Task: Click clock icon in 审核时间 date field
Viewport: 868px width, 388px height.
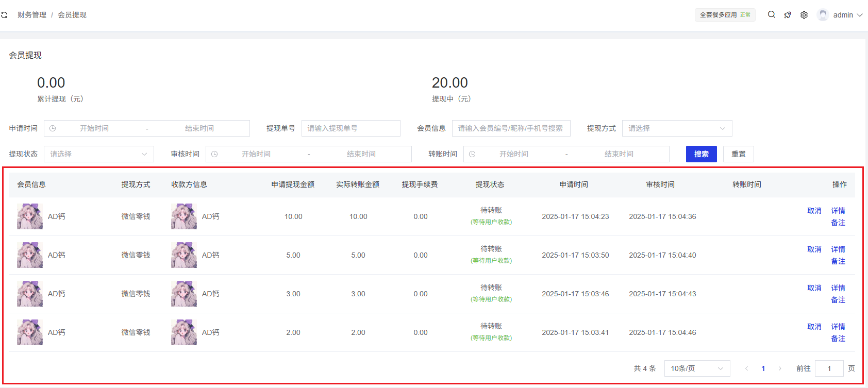Action: 214,154
